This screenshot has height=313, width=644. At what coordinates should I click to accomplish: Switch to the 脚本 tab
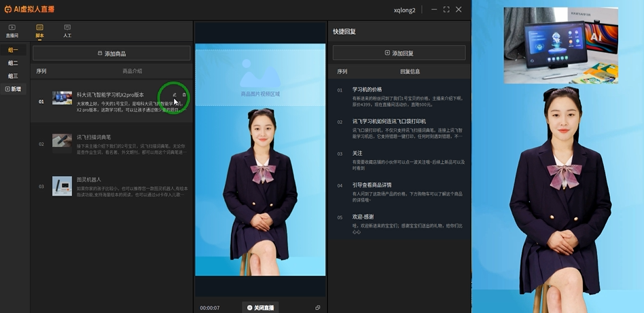click(x=39, y=31)
